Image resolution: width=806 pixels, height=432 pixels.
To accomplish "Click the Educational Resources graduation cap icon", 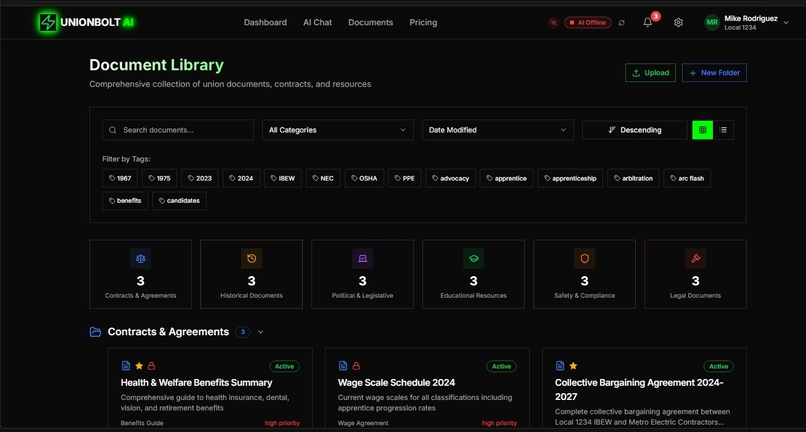I will click(x=473, y=259).
